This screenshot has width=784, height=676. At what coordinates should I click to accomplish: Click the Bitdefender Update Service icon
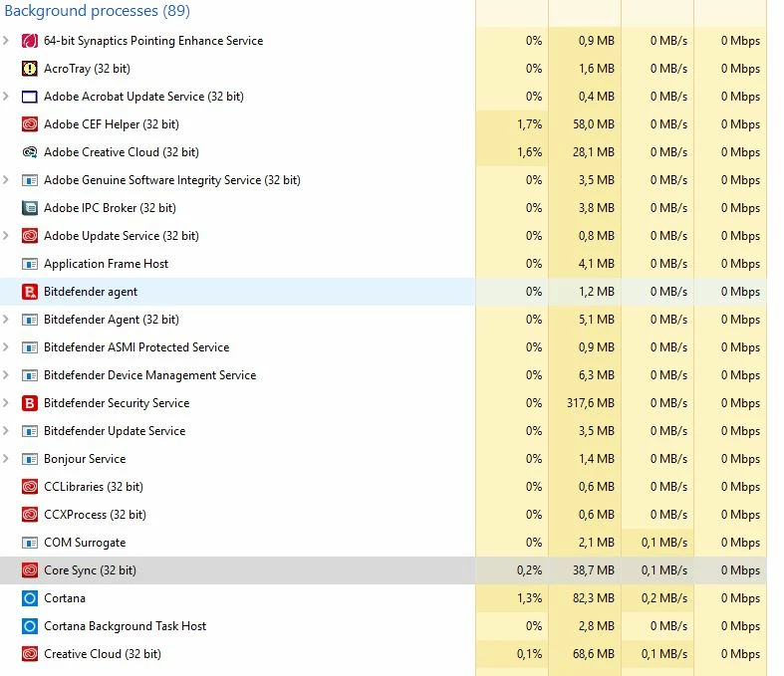pyautogui.click(x=30, y=431)
